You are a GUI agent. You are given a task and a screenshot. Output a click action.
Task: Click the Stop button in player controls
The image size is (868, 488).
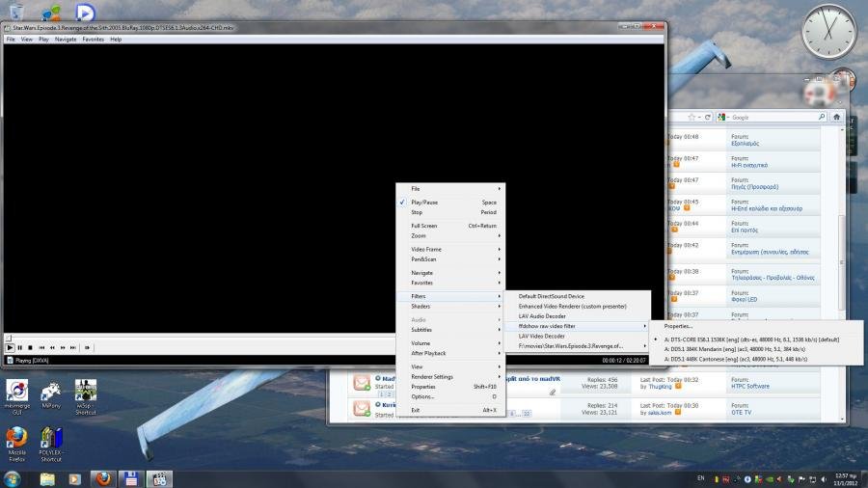pyautogui.click(x=30, y=347)
